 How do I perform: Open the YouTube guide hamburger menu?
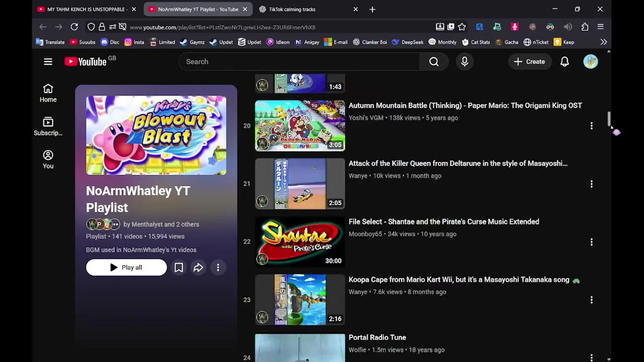[48, 62]
